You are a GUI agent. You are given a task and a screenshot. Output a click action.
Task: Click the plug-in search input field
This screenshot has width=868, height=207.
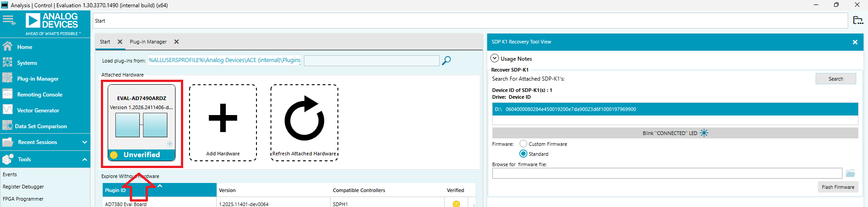coord(371,61)
